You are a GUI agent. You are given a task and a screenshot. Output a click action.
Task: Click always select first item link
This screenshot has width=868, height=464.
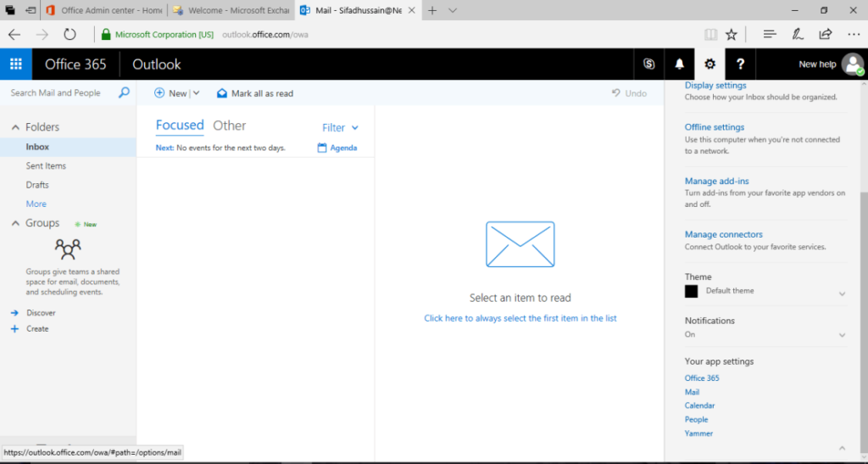pyautogui.click(x=520, y=318)
